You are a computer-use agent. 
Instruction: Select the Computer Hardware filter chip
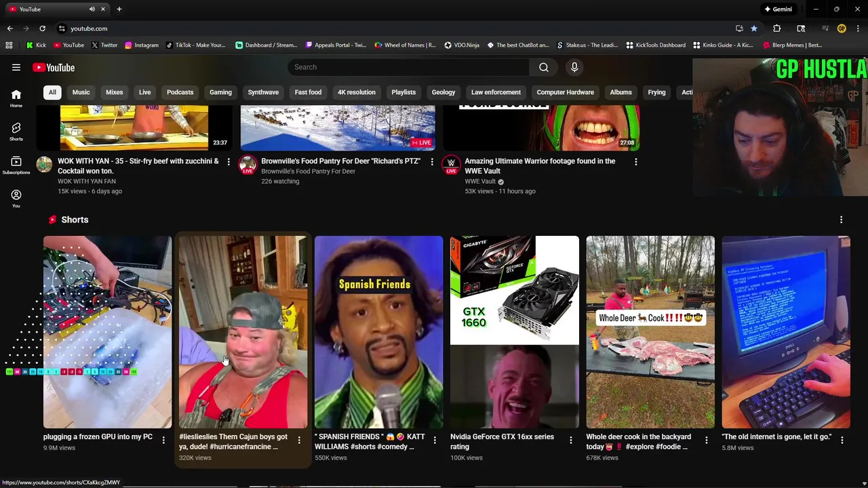click(566, 92)
